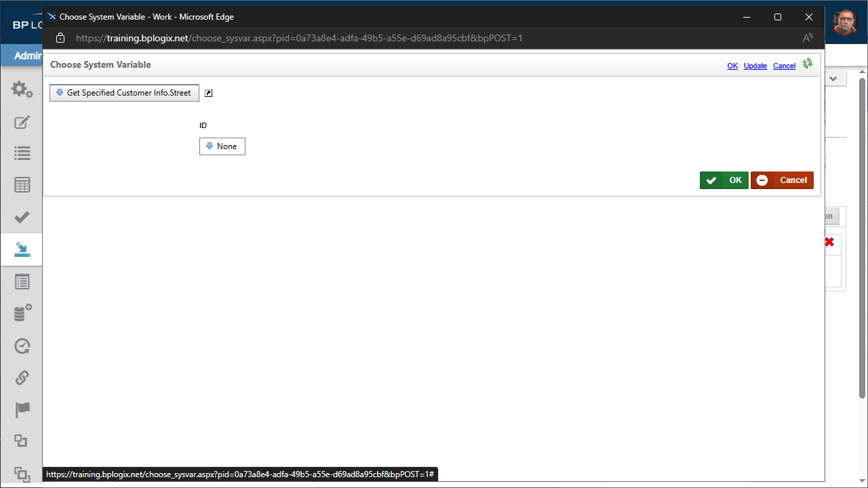The image size is (868, 488).
Task: Click the red Cancel button
Action: pos(782,180)
